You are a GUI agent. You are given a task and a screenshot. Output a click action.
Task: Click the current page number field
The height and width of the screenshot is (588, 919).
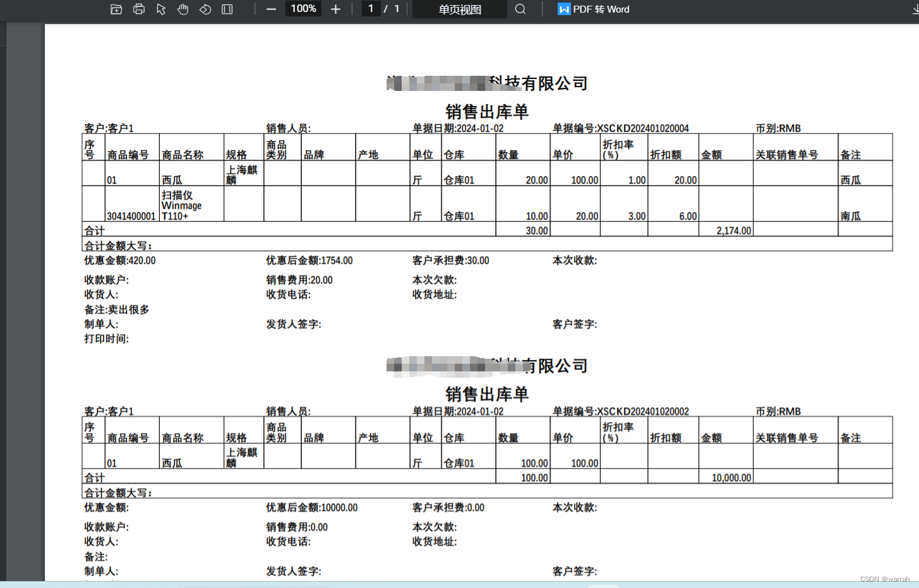click(x=371, y=9)
